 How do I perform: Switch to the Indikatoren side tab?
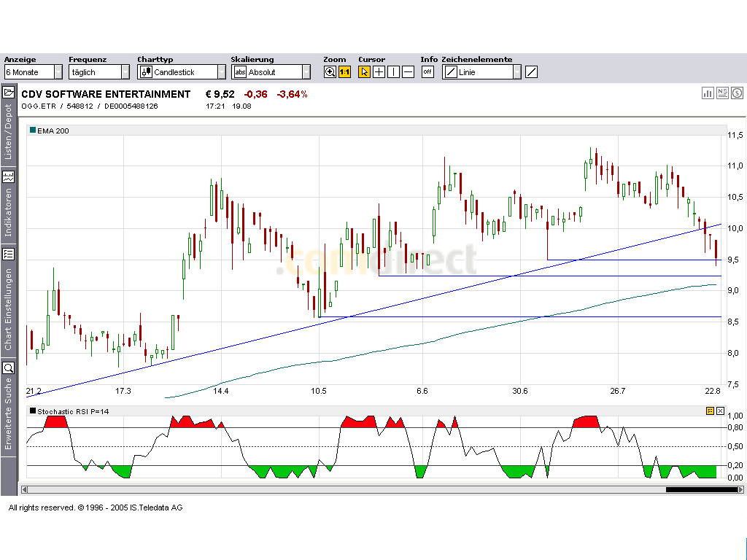pyautogui.click(x=8, y=212)
